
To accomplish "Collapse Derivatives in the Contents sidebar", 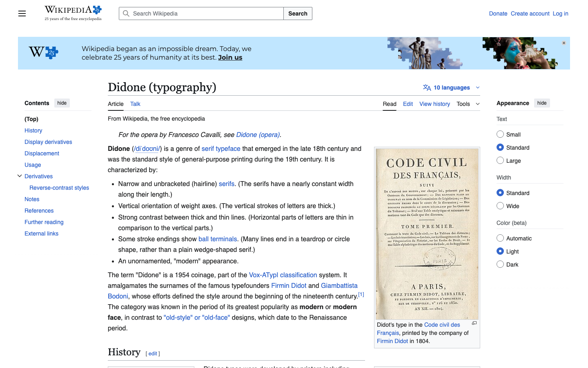I will pyautogui.click(x=20, y=176).
